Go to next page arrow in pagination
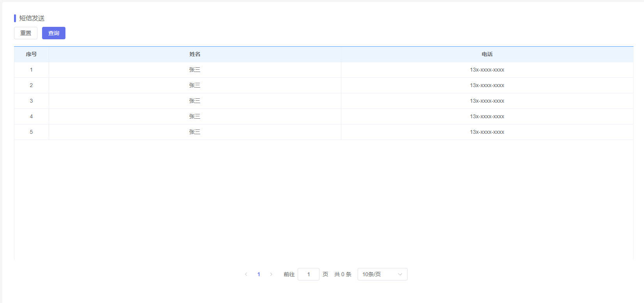The image size is (644, 303). (271, 274)
